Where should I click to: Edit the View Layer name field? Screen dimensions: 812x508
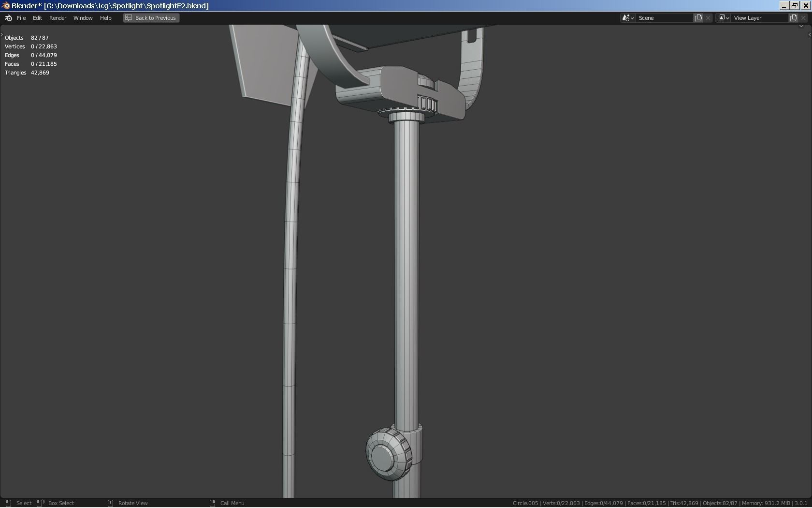[760, 18]
